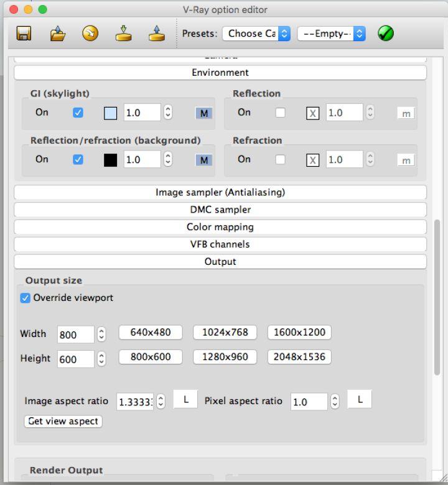This screenshot has width=448, height=485.
Task: Expand the Color mapping rollout
Action: click(x=220, y=227)
